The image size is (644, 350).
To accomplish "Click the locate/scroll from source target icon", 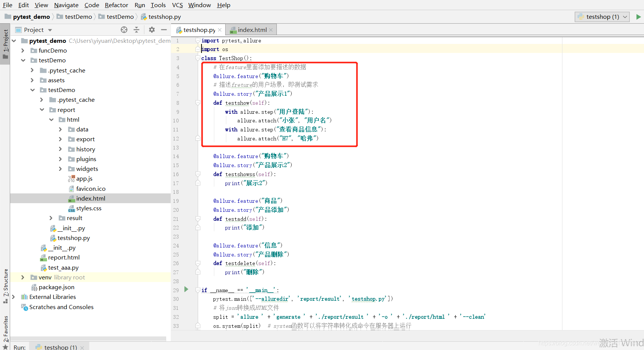I will (x=124, y=30).
